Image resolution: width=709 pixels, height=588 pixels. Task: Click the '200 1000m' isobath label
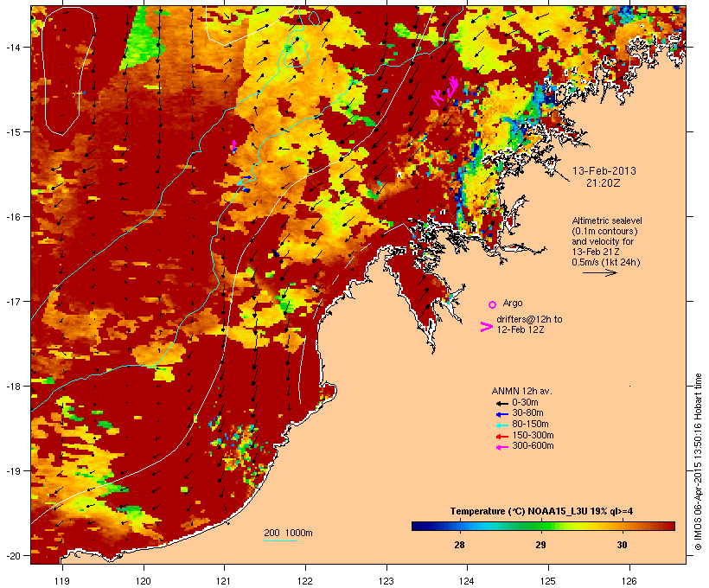pyautogui.click(x=288, y=533)
